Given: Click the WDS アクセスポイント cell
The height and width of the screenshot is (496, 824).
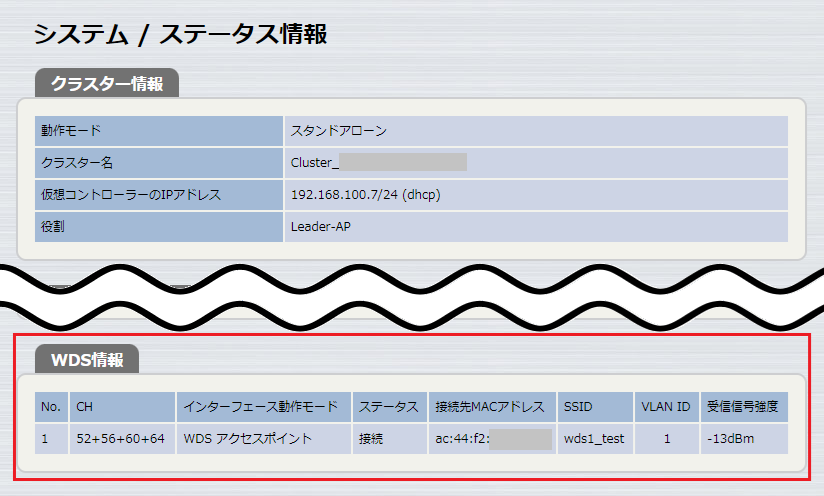Looking at the screenshot, I should pos(264,439).
